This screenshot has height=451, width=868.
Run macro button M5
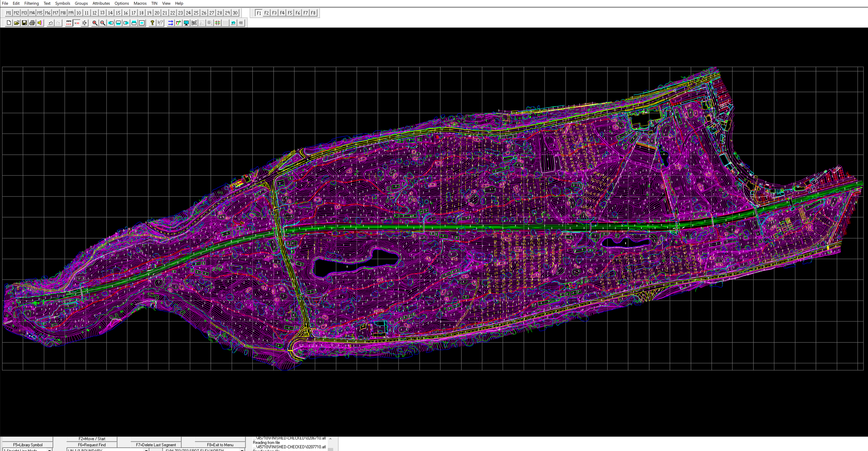(x=40, y=13)
